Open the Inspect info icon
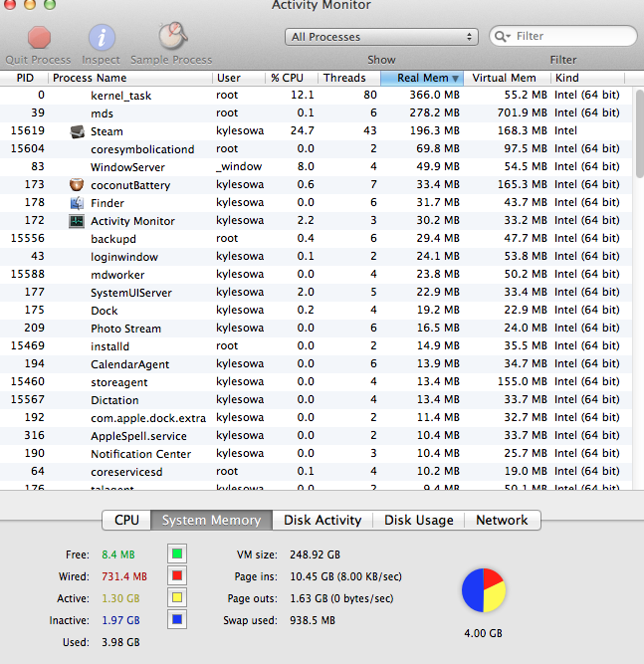Screen dimensions: 644x664 [102, 37]
